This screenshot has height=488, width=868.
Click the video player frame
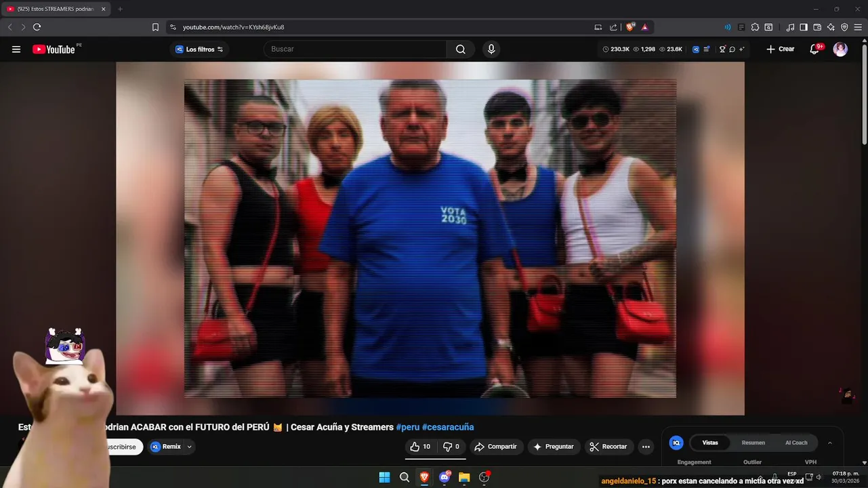click(x=430, y=239)
